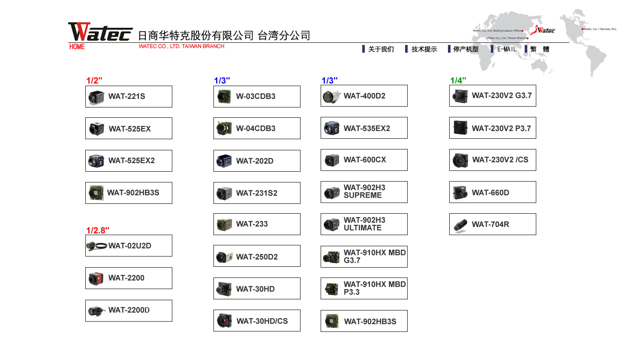This screenshot has width=643, height=364.
Task: Click the WAT-231S2 camera image
Action: [x=224, y=194]
